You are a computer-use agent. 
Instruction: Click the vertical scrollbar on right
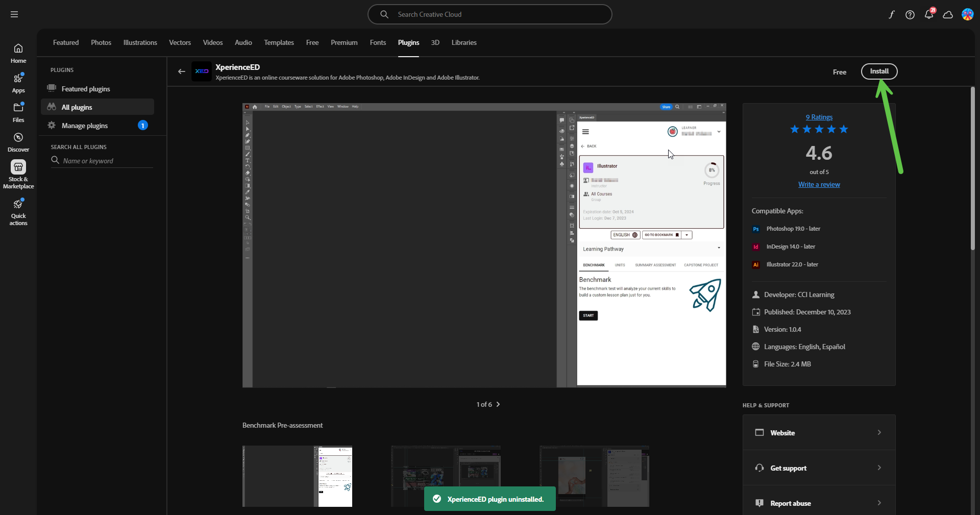click(973, 168)
